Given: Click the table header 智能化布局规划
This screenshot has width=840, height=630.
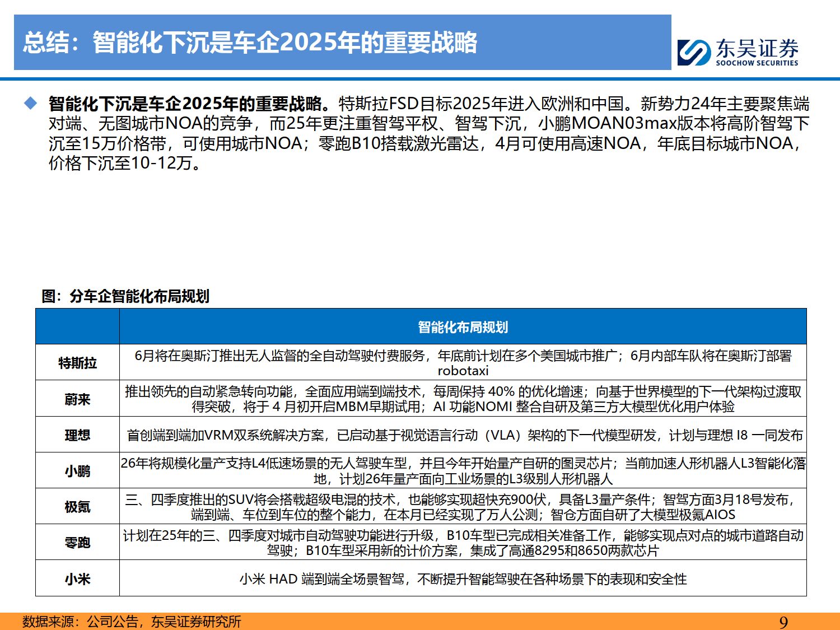Looking at the screenshot, I should pyautogui.click(x=463, y=327).
